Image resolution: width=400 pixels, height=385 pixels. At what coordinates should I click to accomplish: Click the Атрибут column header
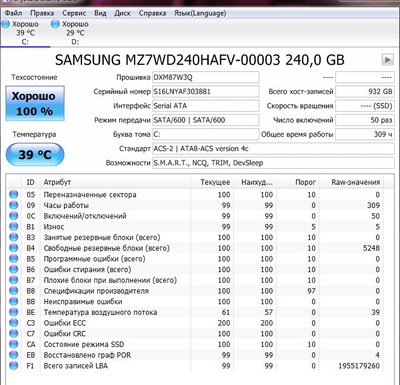[115, 182]
